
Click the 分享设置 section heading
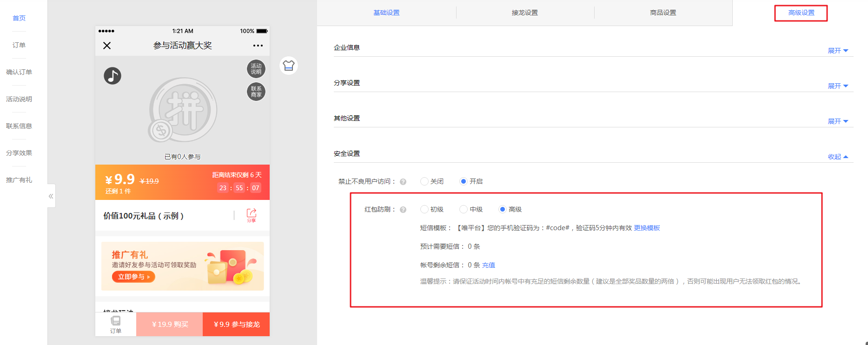(x=347, y=83)
